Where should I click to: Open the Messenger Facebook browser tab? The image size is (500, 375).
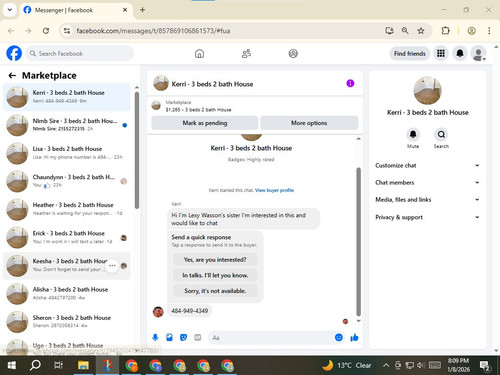tap(76, 10)
